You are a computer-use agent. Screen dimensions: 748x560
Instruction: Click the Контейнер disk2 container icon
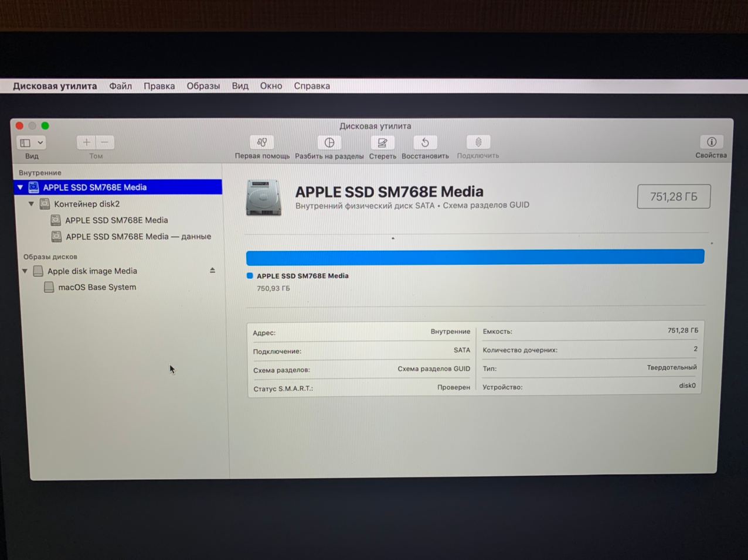(x=45, y=204)
